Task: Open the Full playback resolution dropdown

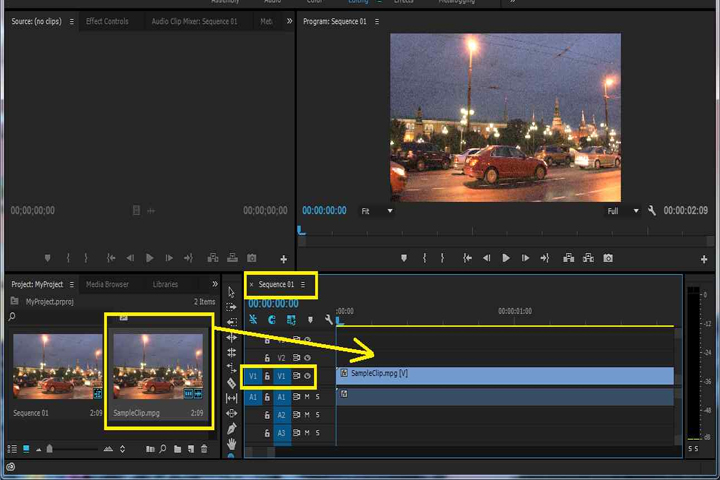Action: tap(622, 211)
